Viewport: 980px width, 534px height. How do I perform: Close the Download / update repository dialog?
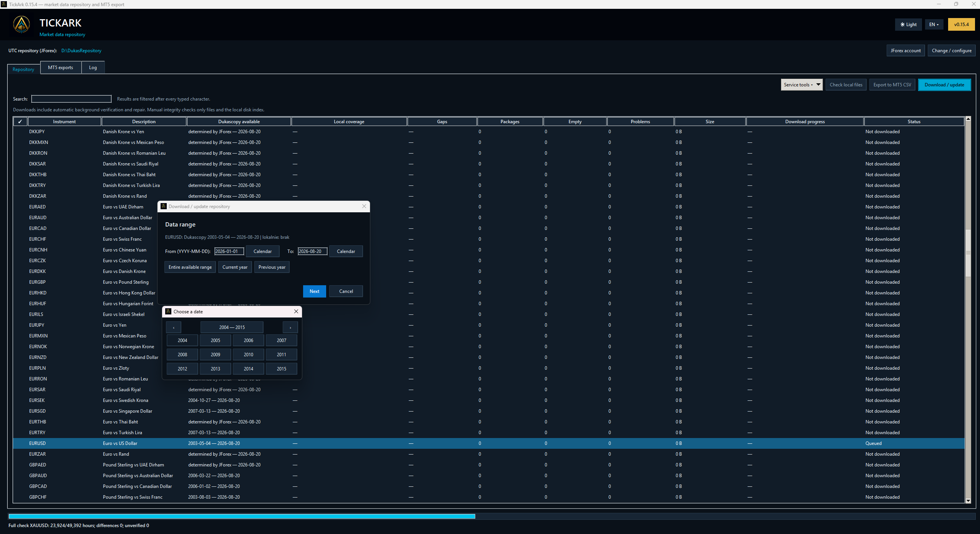364,206
